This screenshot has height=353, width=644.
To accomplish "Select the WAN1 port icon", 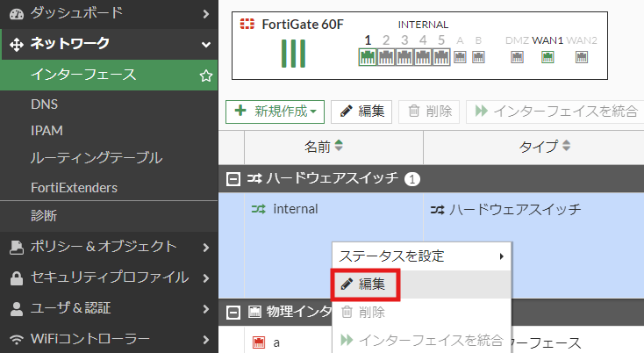I will coord(547,57).
